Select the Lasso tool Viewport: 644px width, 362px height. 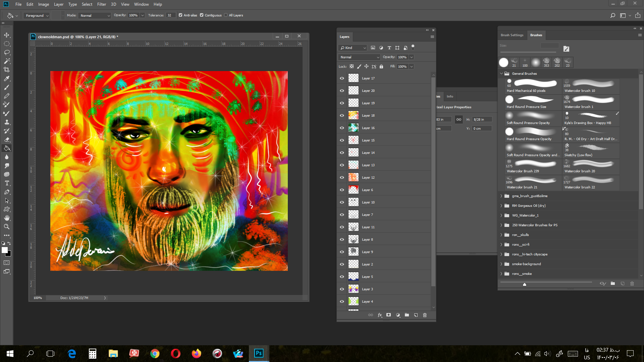[x=7, y=52]
